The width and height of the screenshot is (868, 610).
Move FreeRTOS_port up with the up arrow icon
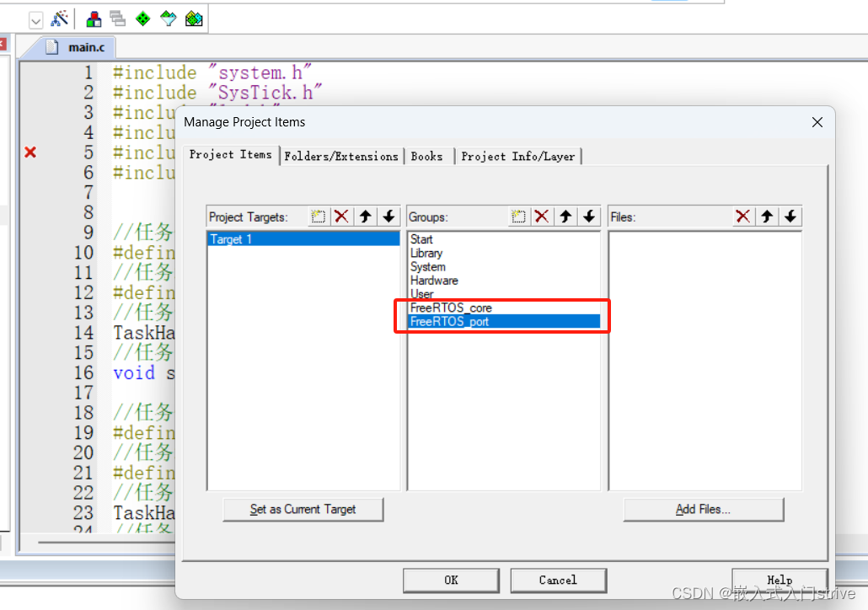pos(565,217)
